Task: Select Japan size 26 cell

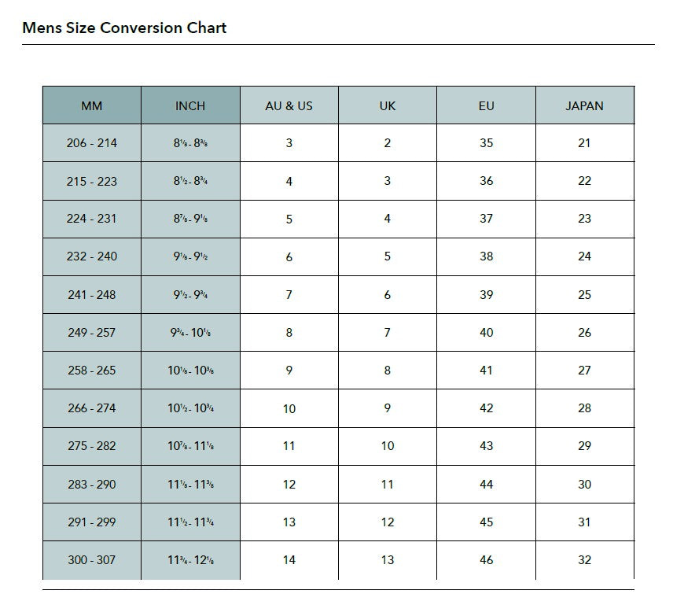Action: pos(584,333)
